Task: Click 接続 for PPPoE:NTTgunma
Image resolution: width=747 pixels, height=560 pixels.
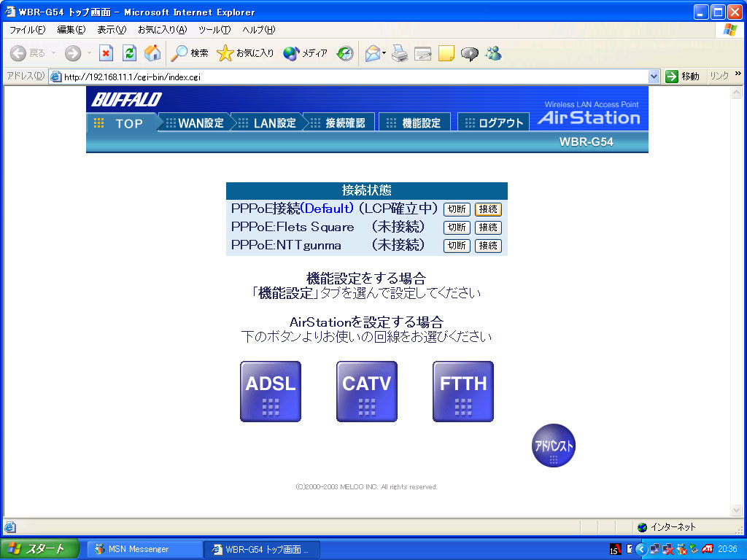Action: tap(488, 245)
